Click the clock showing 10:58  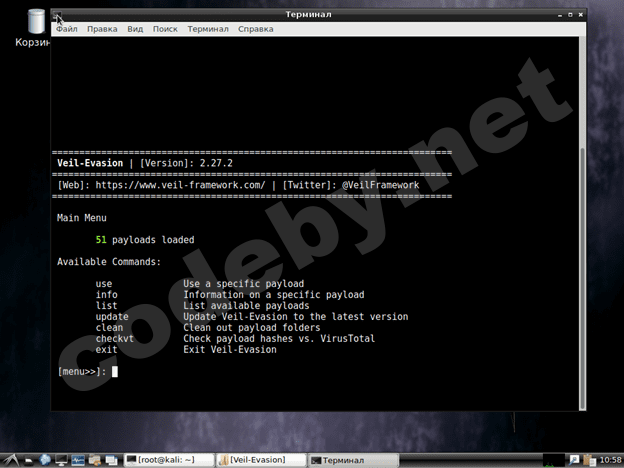click(x=610, y=460)
